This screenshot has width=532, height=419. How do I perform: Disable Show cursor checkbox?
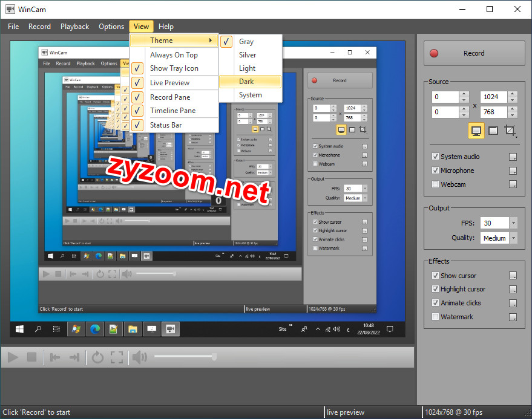(435, 275)
